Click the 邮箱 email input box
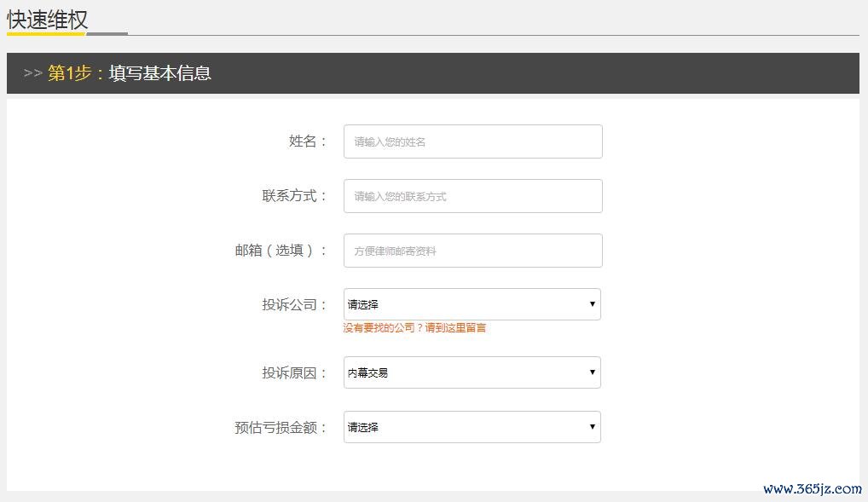This screenshot has width=868, height=502. click(x=472, y=251)
